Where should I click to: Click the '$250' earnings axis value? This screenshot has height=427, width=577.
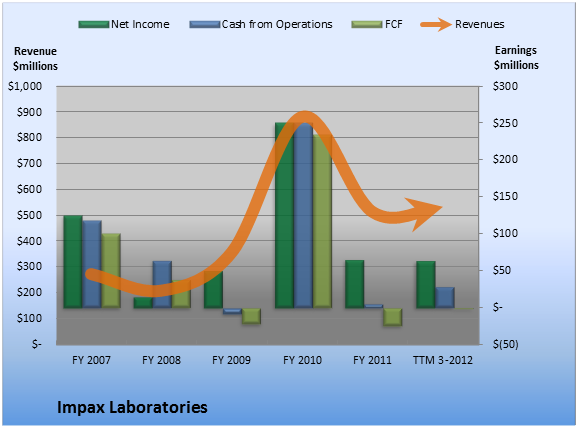[x=505, y=123]
